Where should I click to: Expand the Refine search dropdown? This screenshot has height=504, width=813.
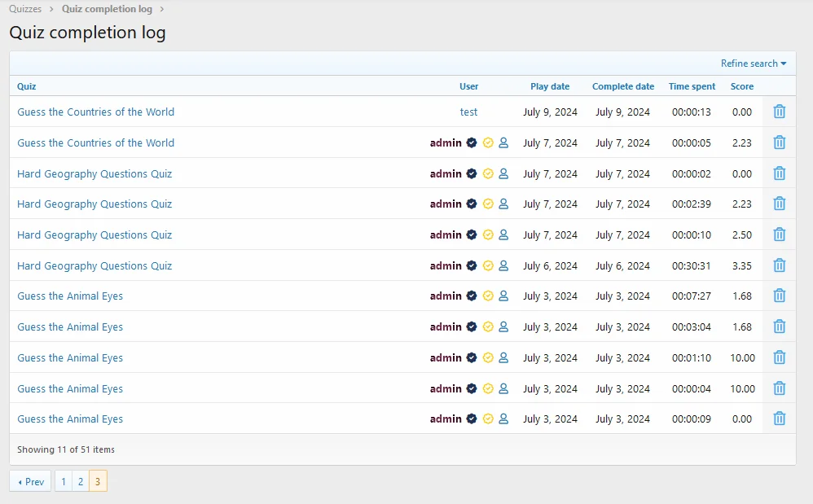point(753,64)
